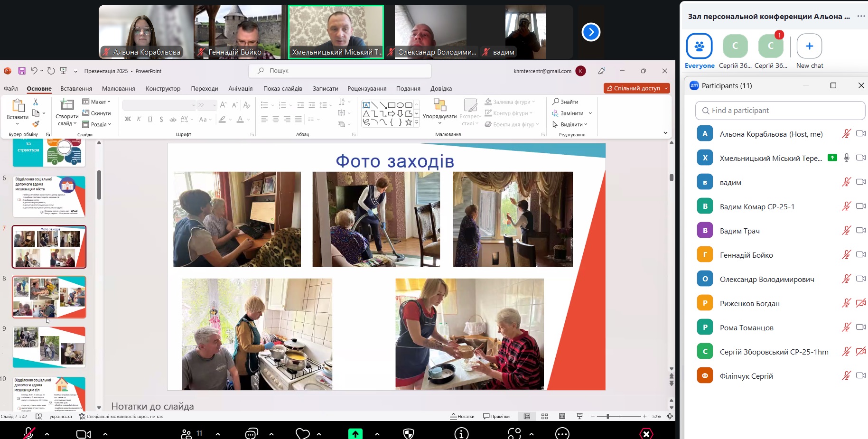Open the Animation (Анімація) ribbon tab

click(240, 89)
